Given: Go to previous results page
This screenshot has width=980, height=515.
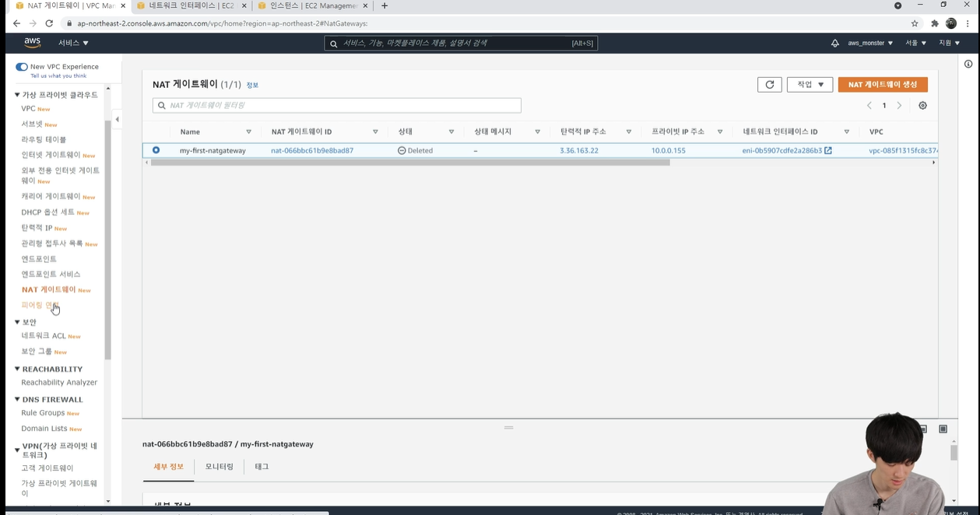Looking at the screenshot, I should pyautogui.click(x=869, y=106).
